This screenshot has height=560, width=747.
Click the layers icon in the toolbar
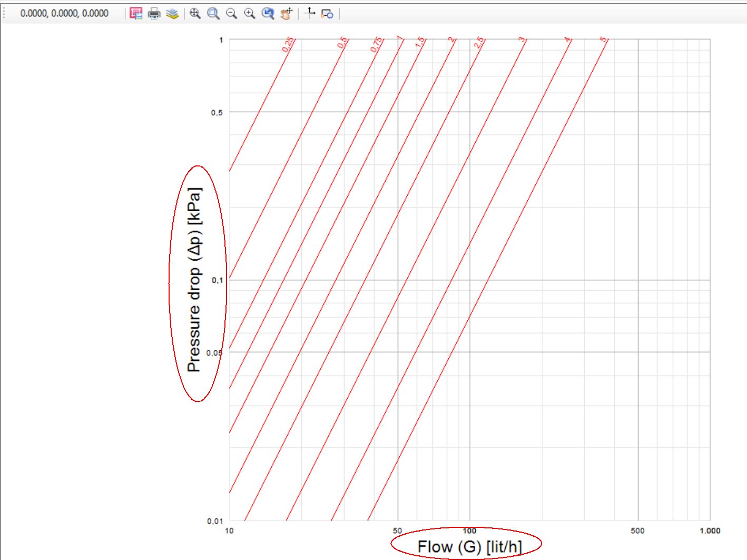172,14
